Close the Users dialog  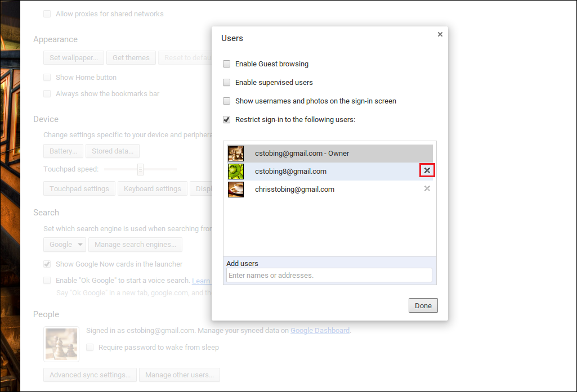tap(440, 34)
